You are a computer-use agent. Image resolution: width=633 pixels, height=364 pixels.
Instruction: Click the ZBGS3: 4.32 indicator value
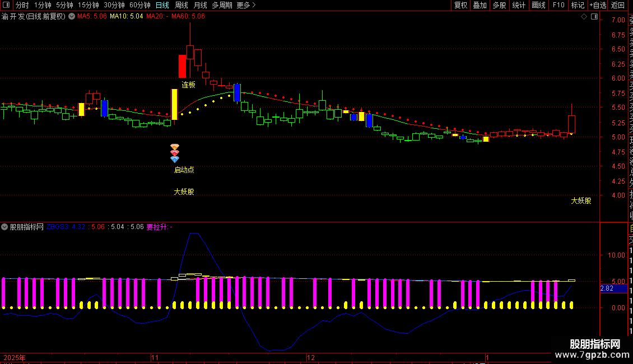tap(66, 227)
